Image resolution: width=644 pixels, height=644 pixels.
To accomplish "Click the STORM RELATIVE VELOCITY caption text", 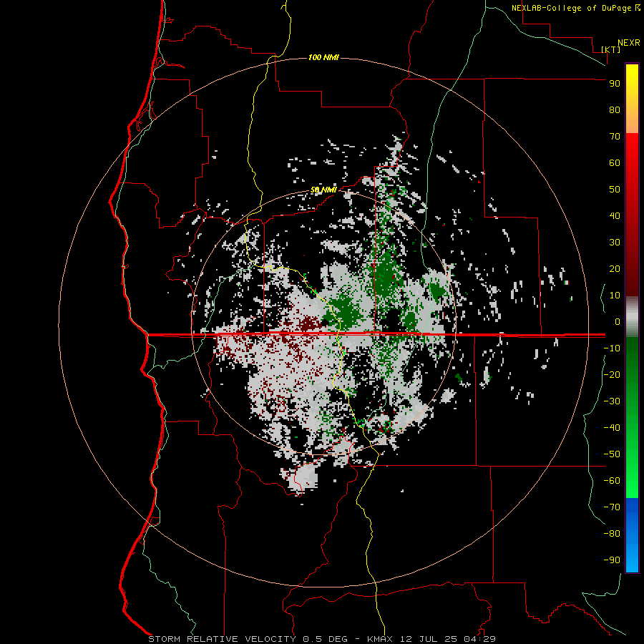I will pos(222,639).
